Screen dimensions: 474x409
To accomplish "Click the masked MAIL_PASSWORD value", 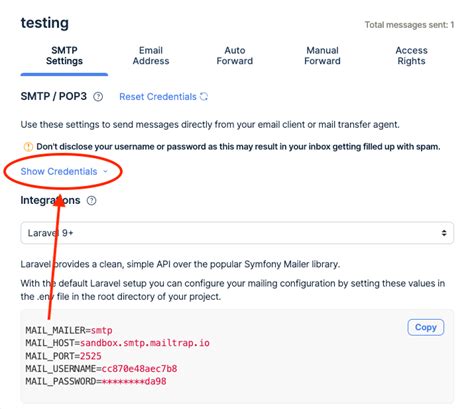I will pyautogui.click(x=134, y=381).
